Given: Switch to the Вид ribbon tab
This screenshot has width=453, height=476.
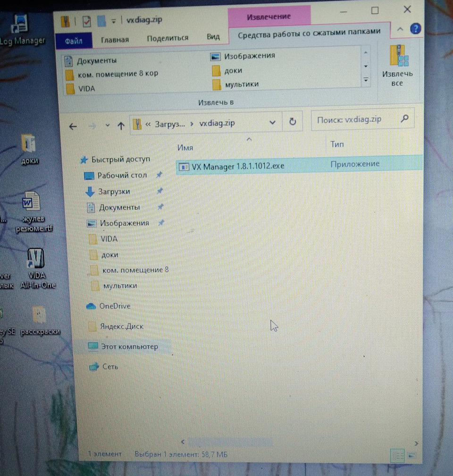Looking at the screenshot, I should (213, 37).
